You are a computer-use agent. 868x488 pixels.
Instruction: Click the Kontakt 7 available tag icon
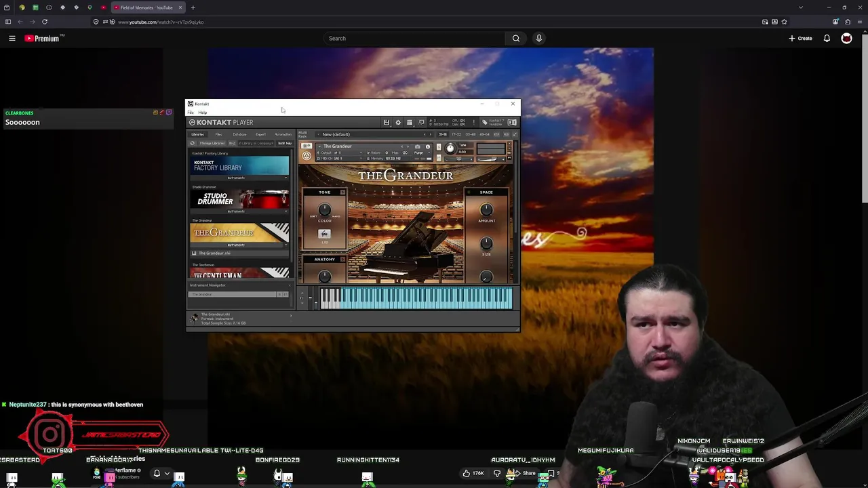[x=484, y=123]
